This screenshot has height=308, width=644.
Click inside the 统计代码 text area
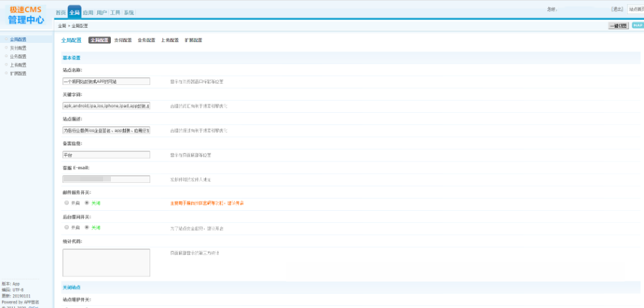[106, 262]
